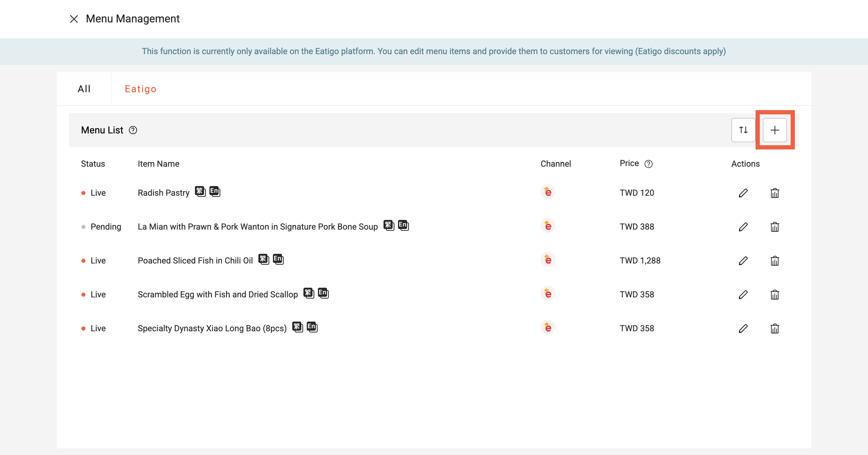
Task: Click Traditional Chinese icon next to Radish Pastry
Action: point(200,191)
